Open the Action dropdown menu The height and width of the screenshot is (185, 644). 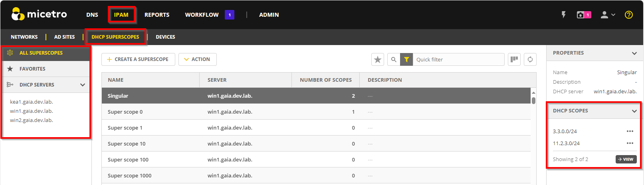click(x=197, y=59)
